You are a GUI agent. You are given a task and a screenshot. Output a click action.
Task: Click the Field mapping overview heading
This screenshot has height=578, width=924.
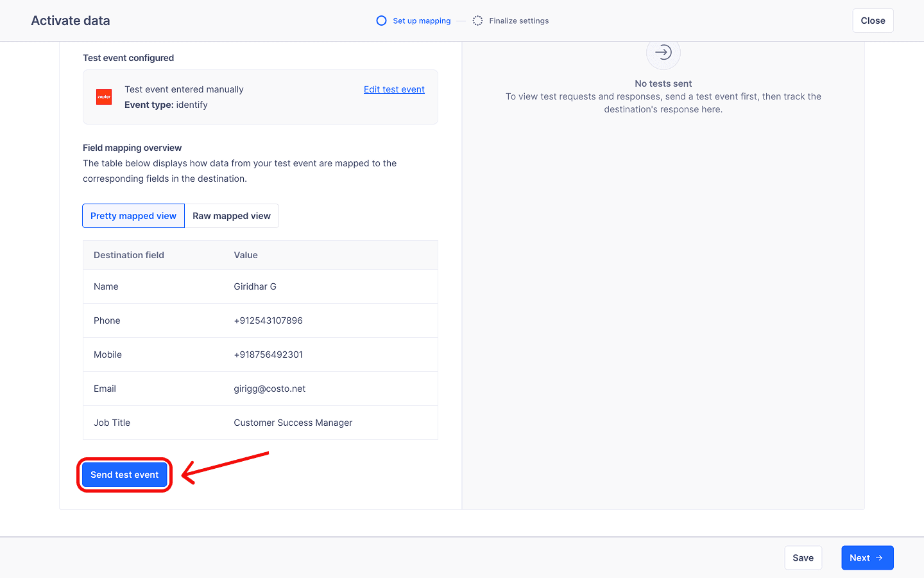tap(132, 148)
